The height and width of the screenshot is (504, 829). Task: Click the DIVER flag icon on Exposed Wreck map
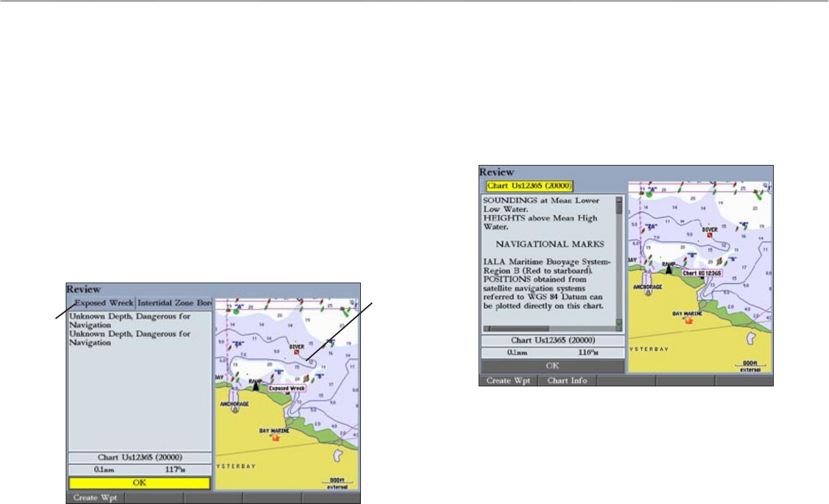[x=297, y=352]
